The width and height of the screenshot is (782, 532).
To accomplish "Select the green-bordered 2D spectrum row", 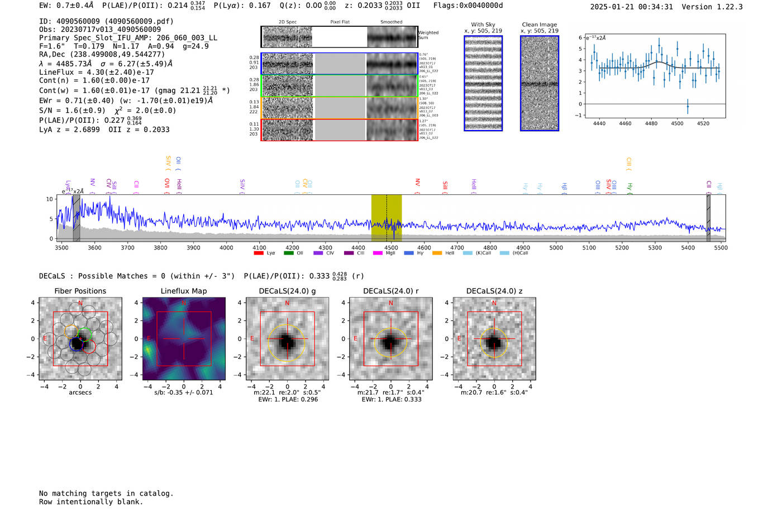I will (x=340, y=86).
